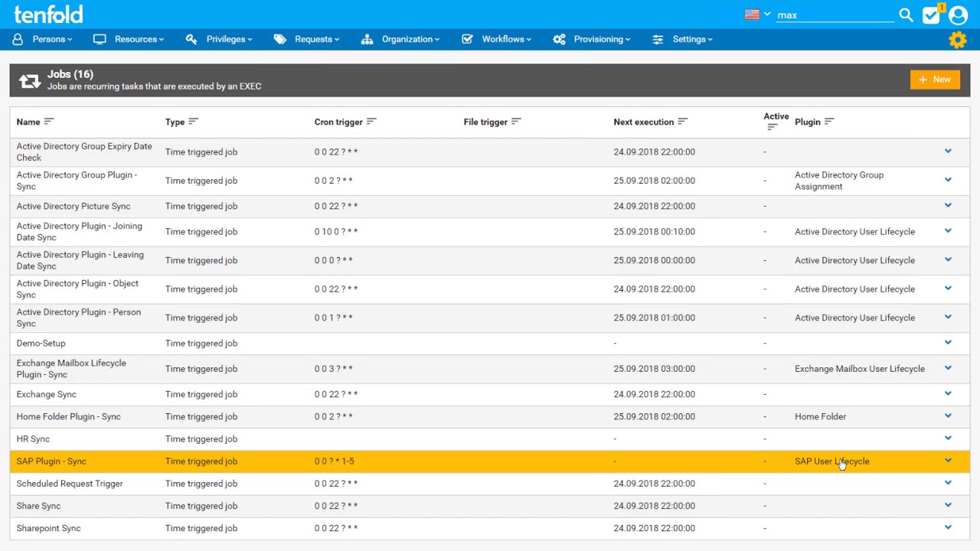Open the language flag selector
This screenshot has height=551, width=980.
[757, 15]
